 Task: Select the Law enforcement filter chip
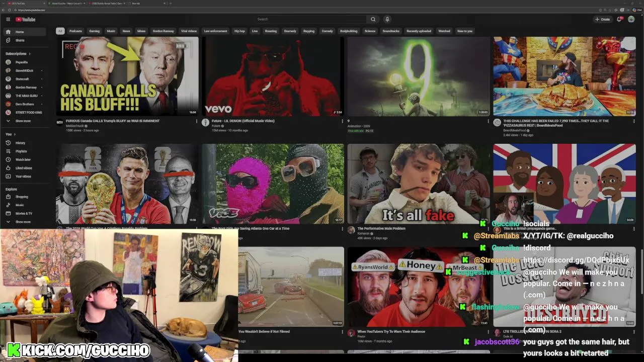[x=215, y=31]
